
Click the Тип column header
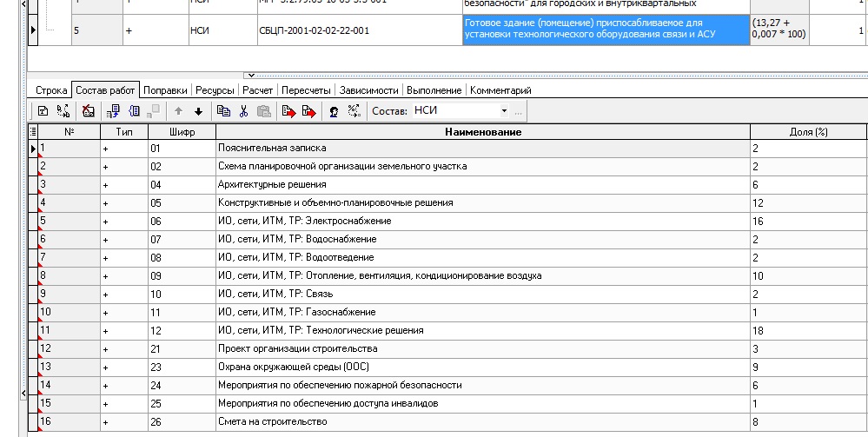124,132
